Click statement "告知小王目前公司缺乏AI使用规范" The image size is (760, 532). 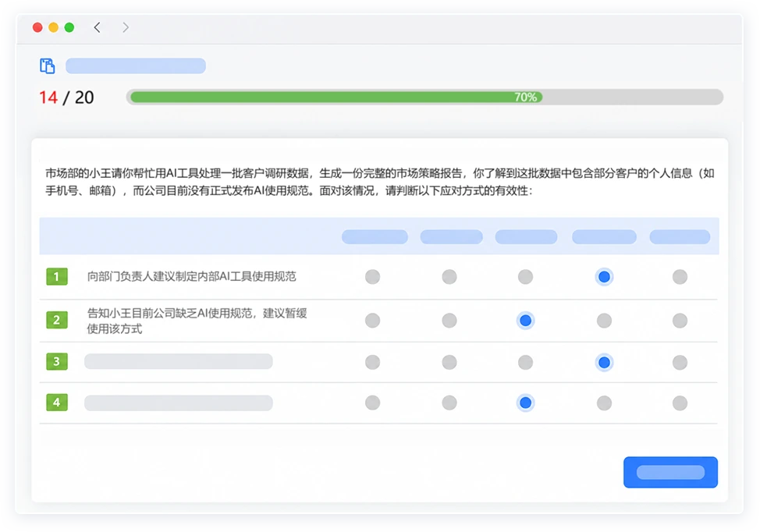pos(197,321)
